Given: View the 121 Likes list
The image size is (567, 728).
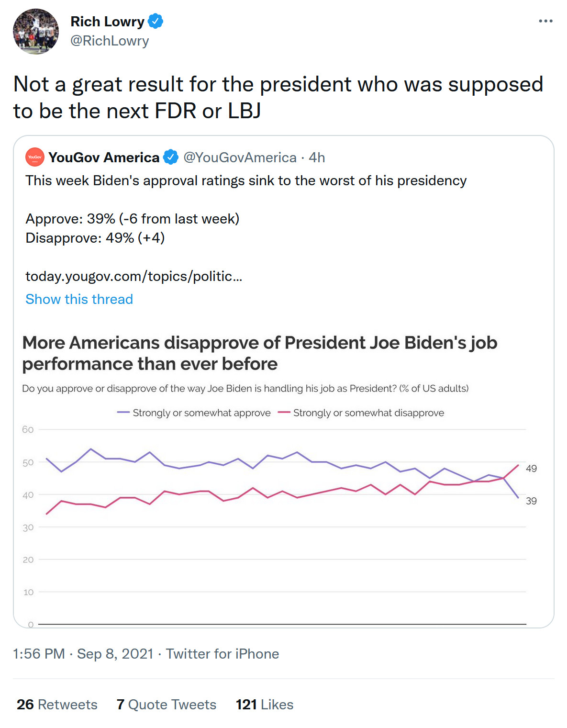Looking at the screenshot, I should (x=265, y=705).
